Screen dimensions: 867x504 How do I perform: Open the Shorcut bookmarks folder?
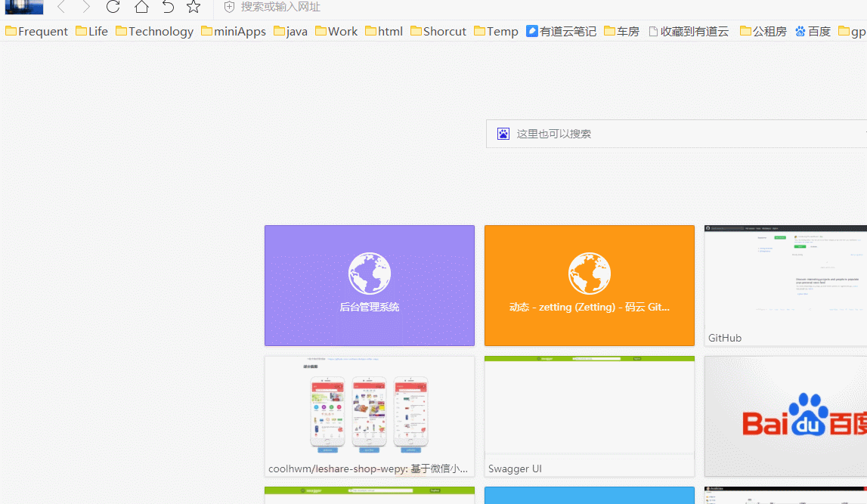click(438, 32)
